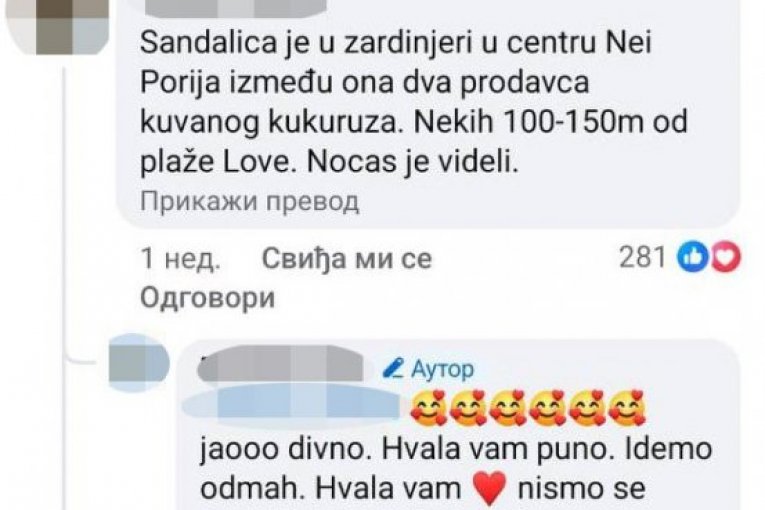Open the 1 нед. timestamp link

[x=180, y=258]
